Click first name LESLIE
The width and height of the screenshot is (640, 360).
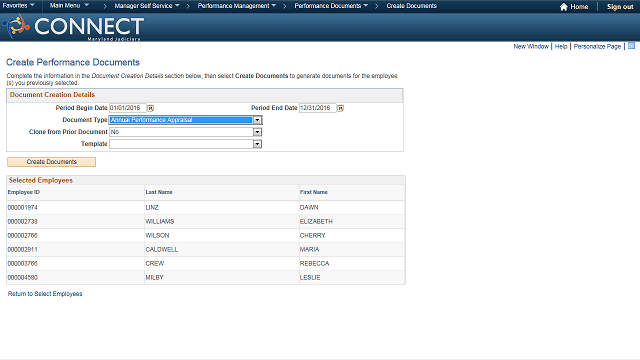[x=310, y=278]
